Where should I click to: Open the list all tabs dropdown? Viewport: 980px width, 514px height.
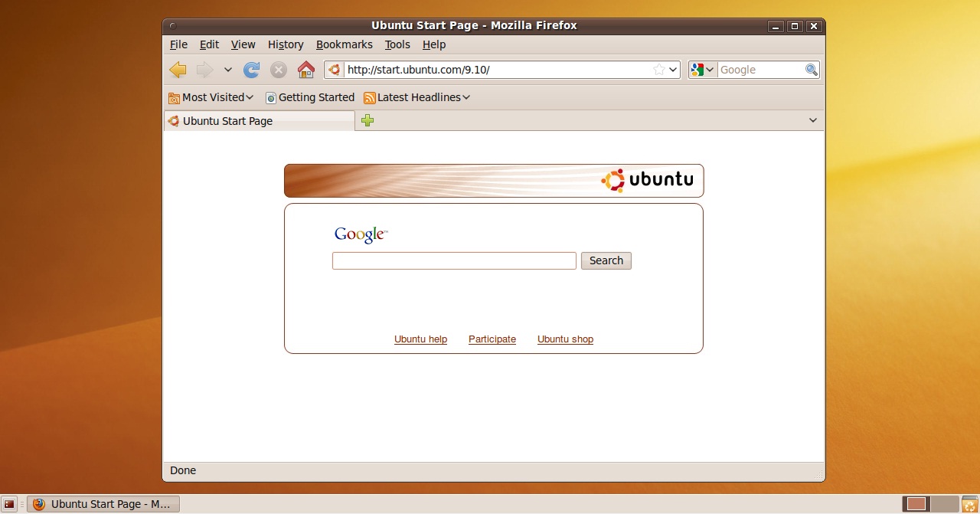813,120
